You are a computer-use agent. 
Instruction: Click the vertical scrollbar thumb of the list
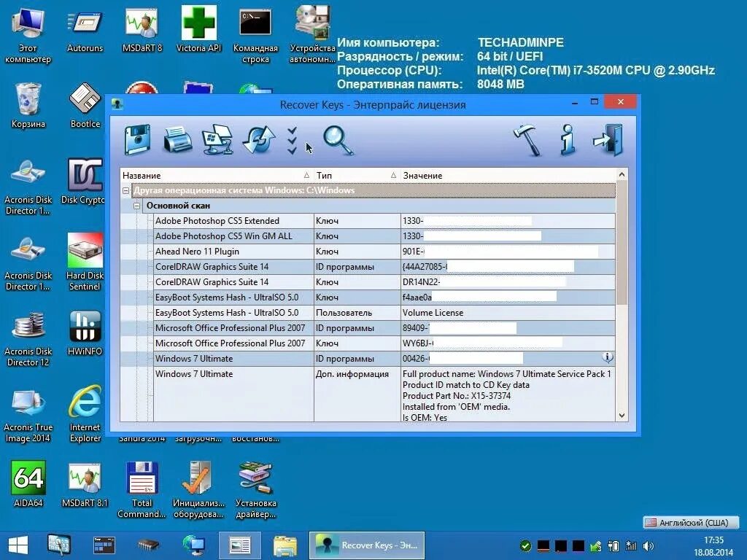pyautogui.click(x=622, y=243)
